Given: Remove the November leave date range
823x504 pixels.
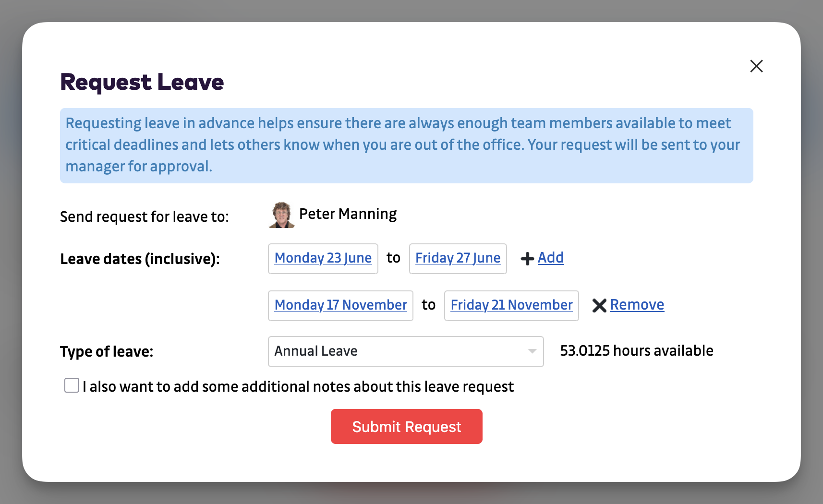Looking at the screenshot, I should pyautogui.click(x=637, y=305).
